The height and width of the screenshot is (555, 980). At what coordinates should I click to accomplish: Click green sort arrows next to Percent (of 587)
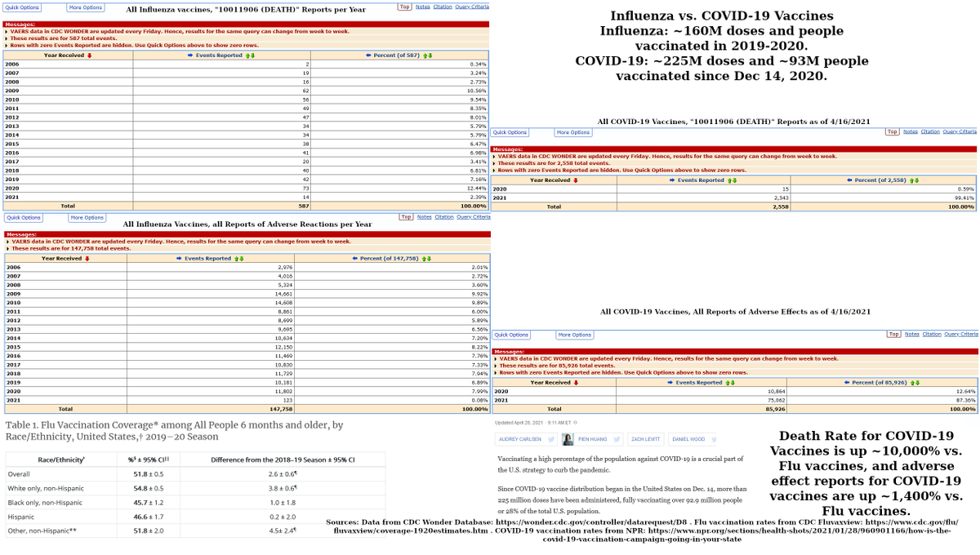pyautogui.click(x=426, y=55)
